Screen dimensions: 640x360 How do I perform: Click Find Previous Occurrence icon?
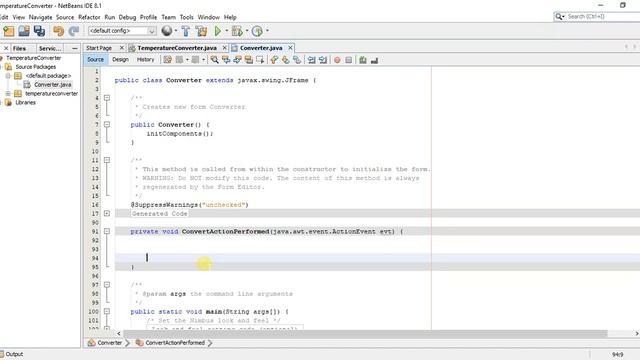(x=226, y=60)
